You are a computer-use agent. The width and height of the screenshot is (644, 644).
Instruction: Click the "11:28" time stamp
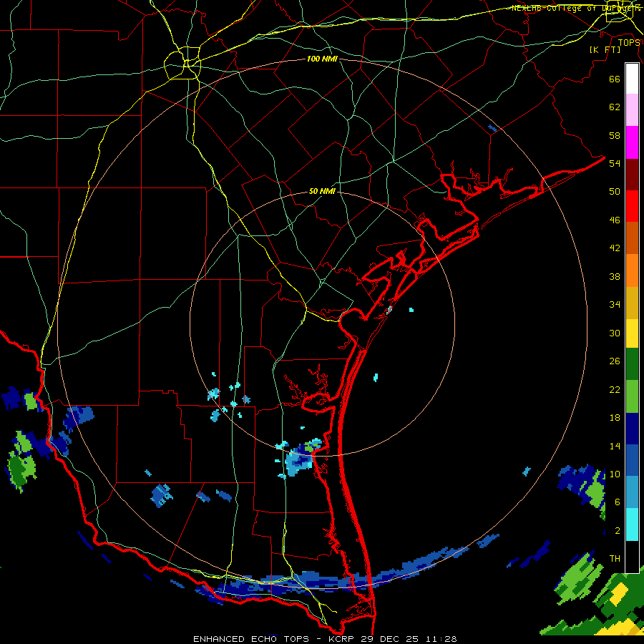tap(440, 639)
